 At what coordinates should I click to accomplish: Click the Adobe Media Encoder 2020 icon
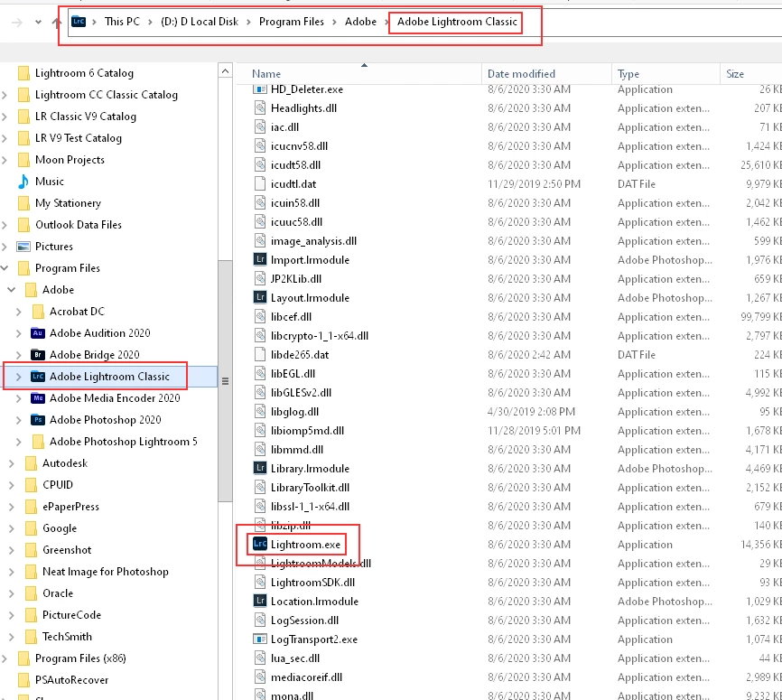pos(38,398)
